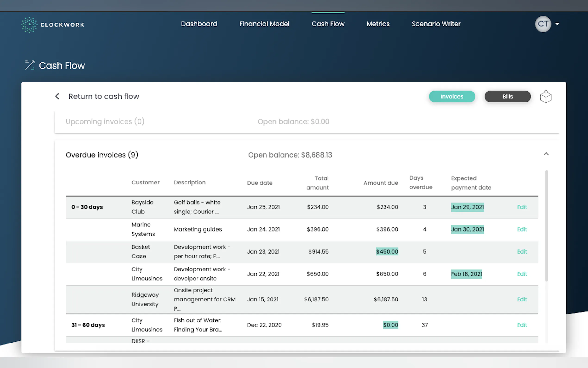Click the back chevron beside Return to cash flow

pyautogui.click(x=57, y=96)
